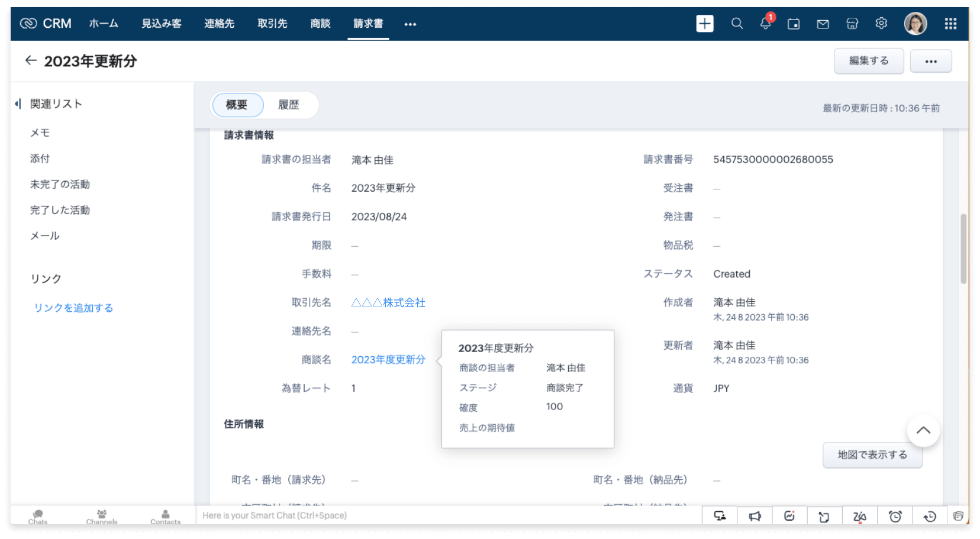This screenshot has height=539, width=980.
Task: Click the status value Created
Action: click(x=732, y=274)
